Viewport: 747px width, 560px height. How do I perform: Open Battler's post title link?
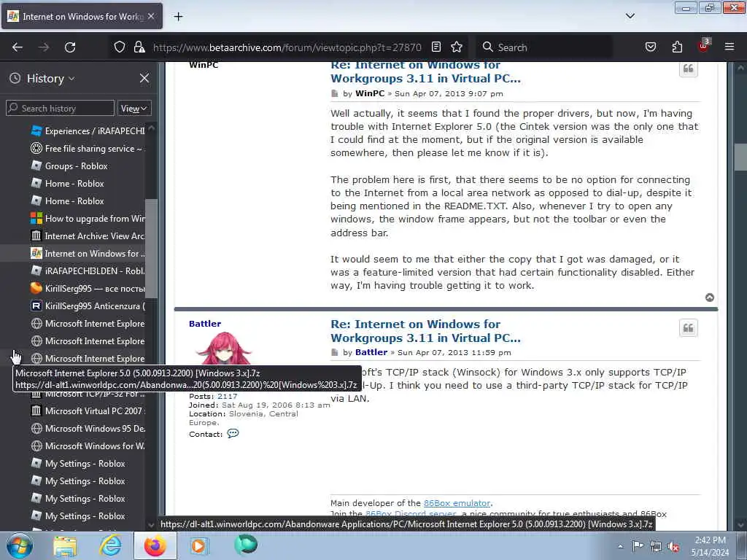tap(425, 331)
